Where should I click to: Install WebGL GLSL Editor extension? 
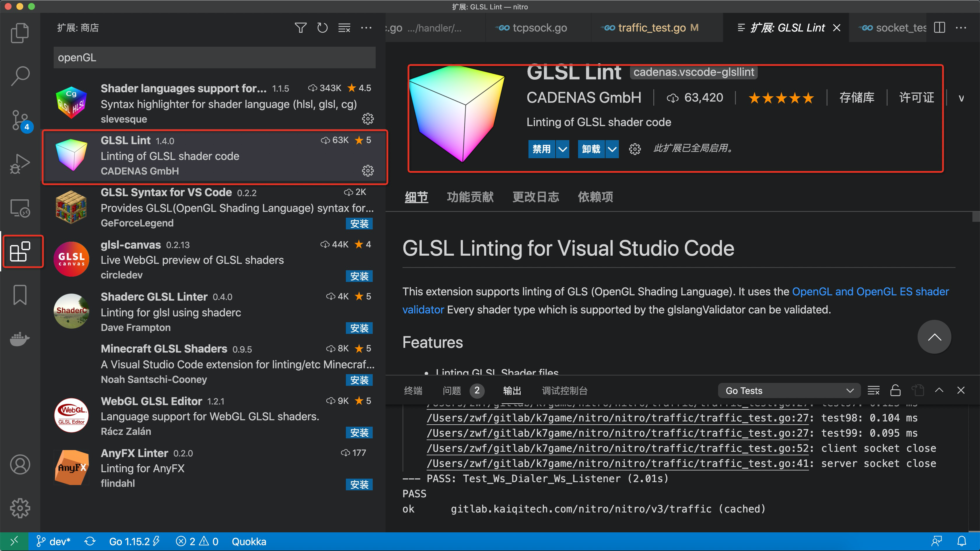(359, 433)
